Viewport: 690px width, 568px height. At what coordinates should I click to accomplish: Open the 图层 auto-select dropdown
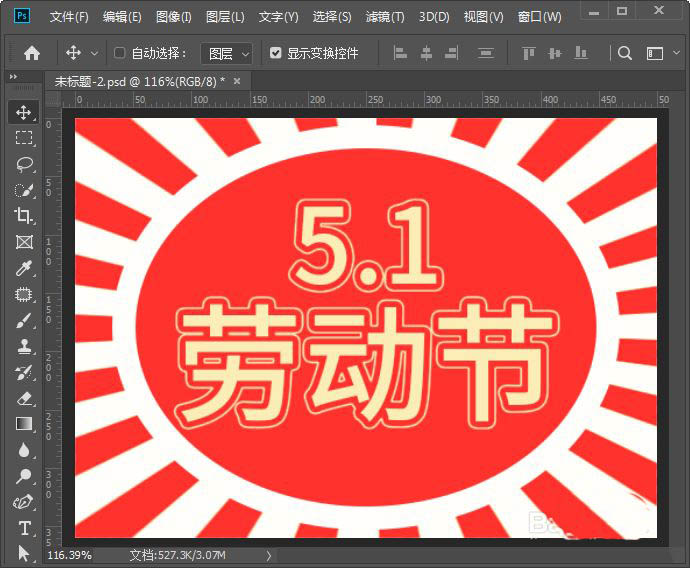coord(227,54)
